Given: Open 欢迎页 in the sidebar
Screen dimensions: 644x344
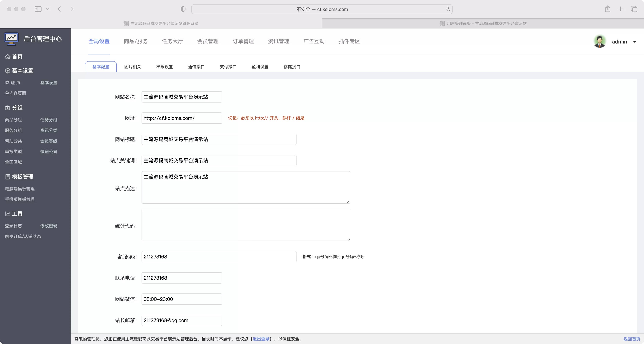Looking at the screenshot, I should tap(13, 83).
